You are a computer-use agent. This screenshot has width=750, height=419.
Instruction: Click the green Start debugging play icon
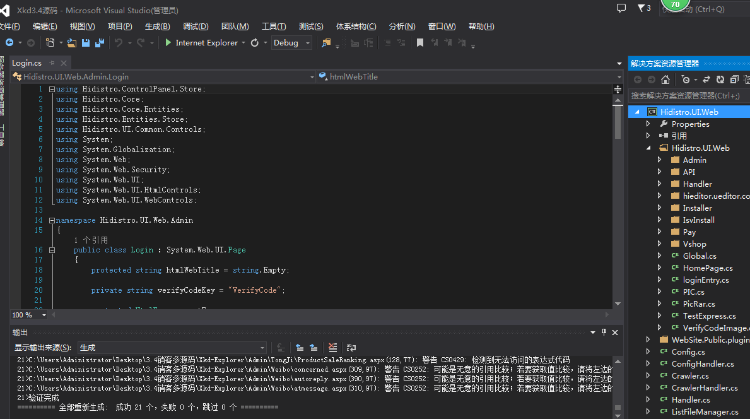168,43
